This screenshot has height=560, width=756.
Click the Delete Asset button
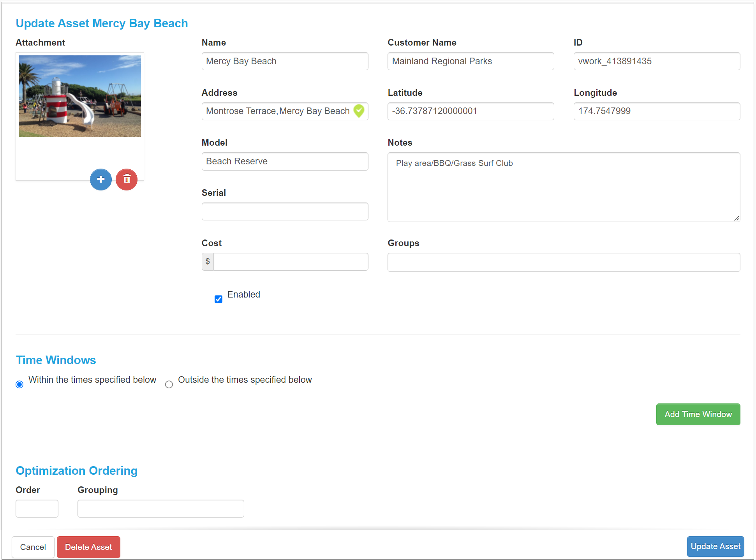click(x=88, y=547)
